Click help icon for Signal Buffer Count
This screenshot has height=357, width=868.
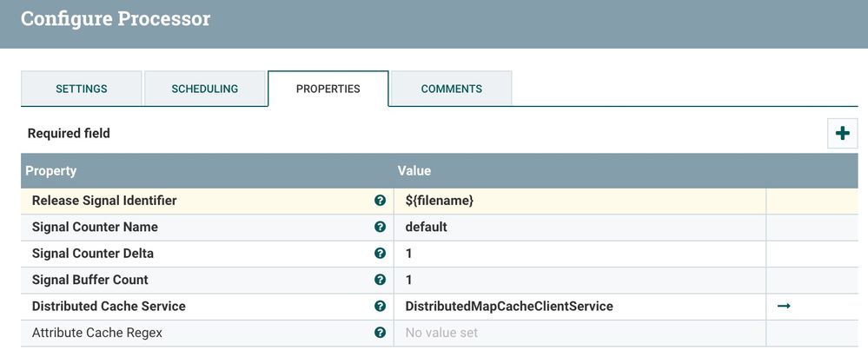pyautogui.click(x=380, y=280)
